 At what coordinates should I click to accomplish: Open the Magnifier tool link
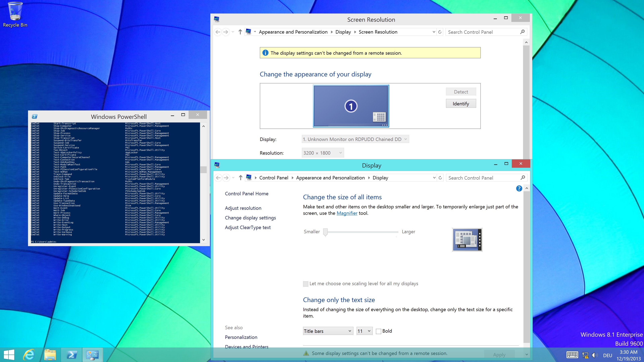pyautogui.click(x=347, y=213)
